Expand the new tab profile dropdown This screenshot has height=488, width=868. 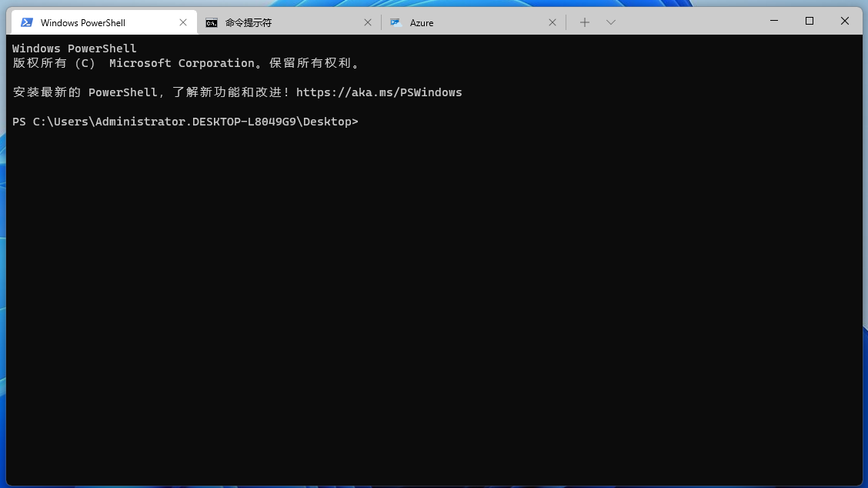[610, 22]
